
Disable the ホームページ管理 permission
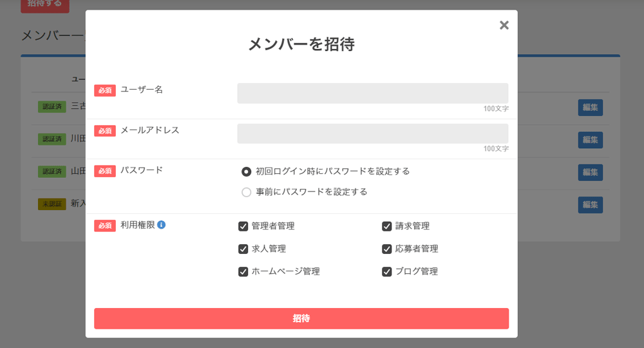(x=243, y=271)
